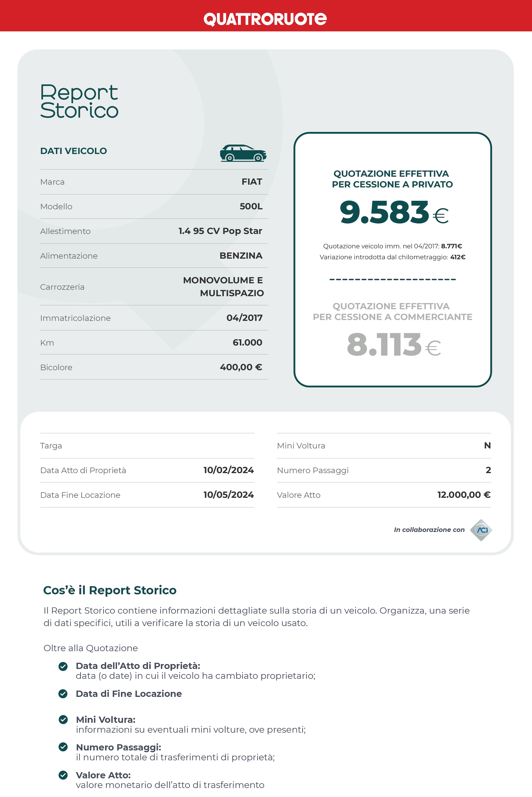Click the mileage variation value 412€

pos(458,257)
